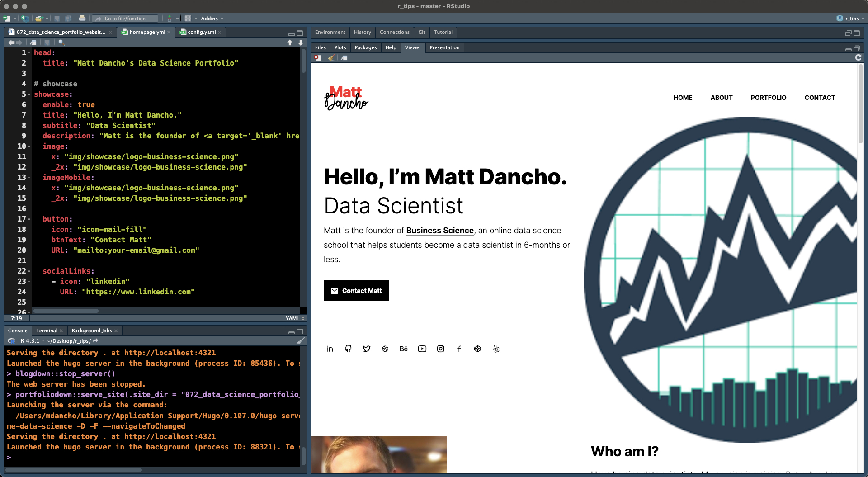Collapse the showcase: fold on line 5
Screen dimensions: 868x477
pos(29,94)
